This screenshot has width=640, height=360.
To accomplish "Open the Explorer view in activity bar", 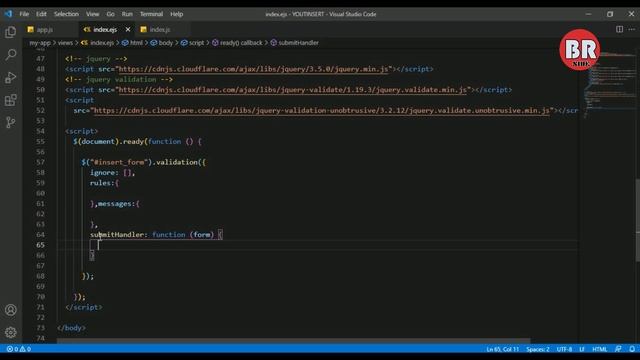I will pyautogui.click(x=11, y=32).
